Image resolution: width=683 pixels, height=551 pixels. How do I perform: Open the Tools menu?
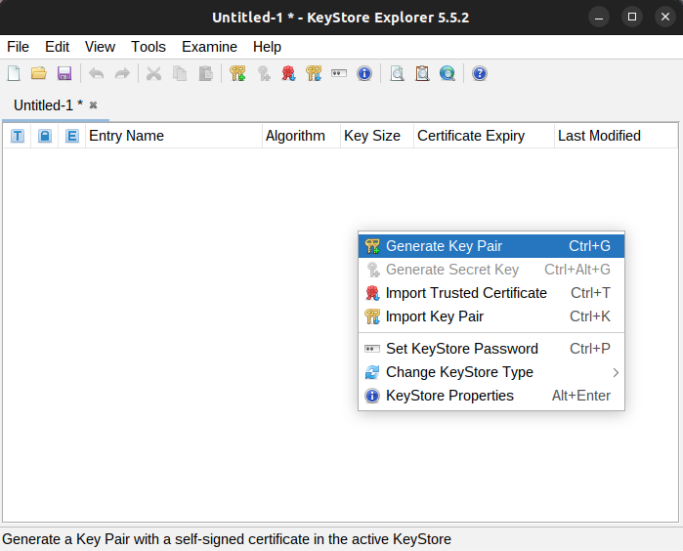[148, 47]
